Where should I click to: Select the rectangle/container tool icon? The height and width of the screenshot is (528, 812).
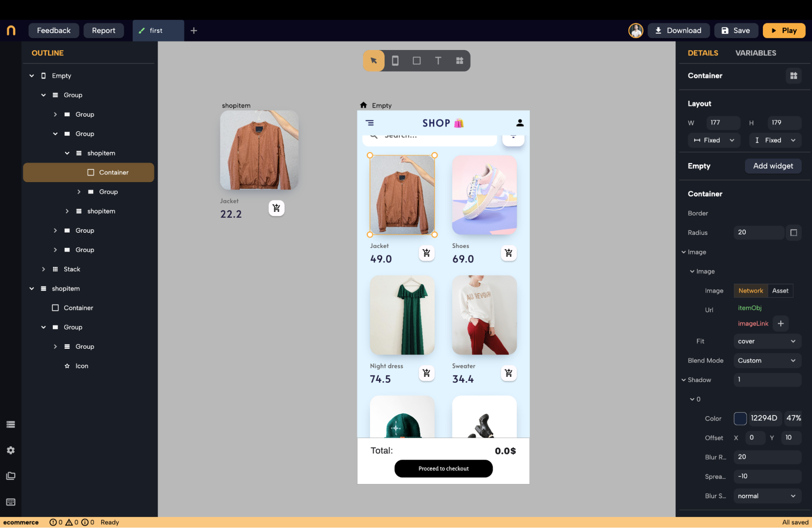click(x=417, y=61)
